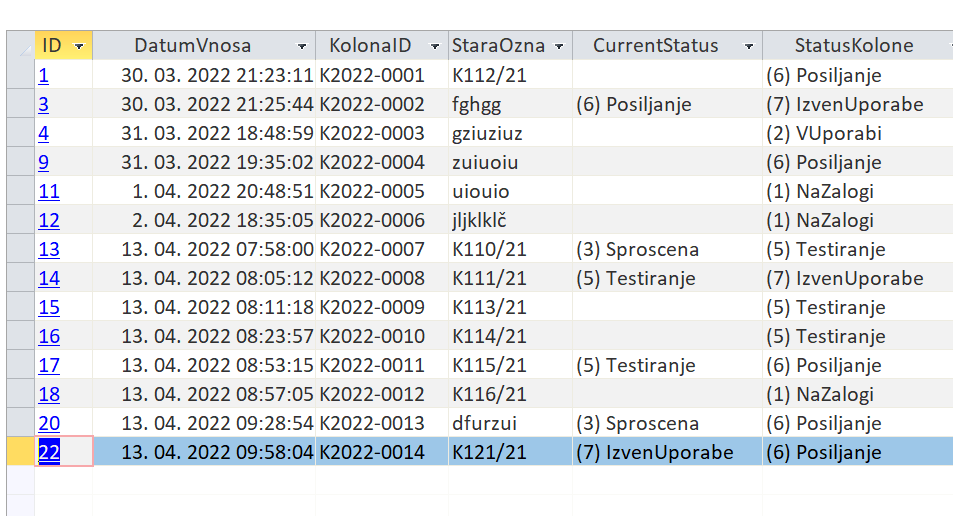The height and width of the screenshot is (516, 953).
Task: Open record link with ID 13
Action: click(x=49, y=249)
